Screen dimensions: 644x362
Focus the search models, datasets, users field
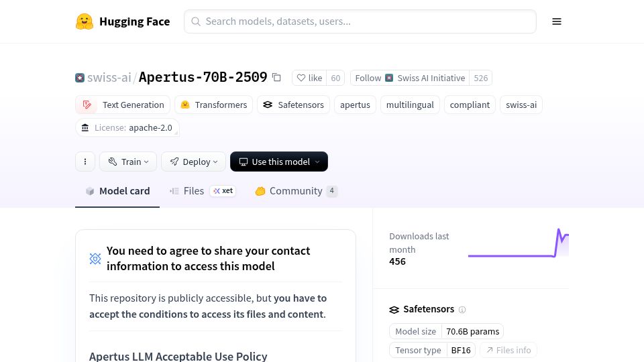point(360,21)
